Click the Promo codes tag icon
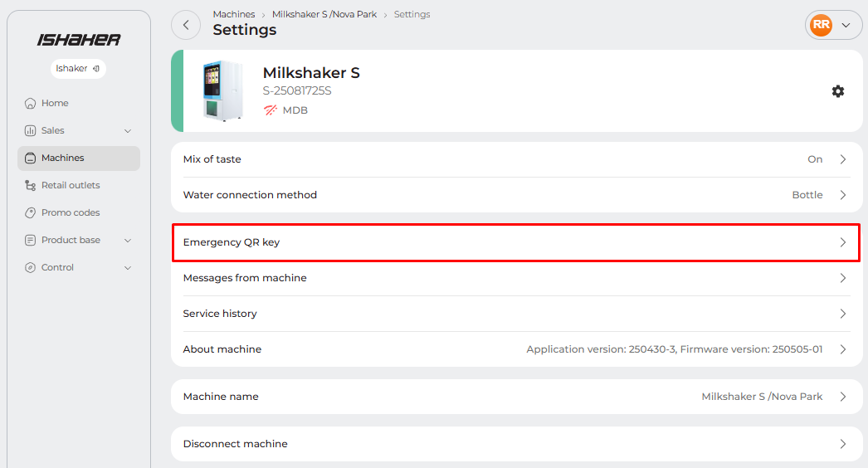Screen dimensions: 868x468 coord(31,213)
